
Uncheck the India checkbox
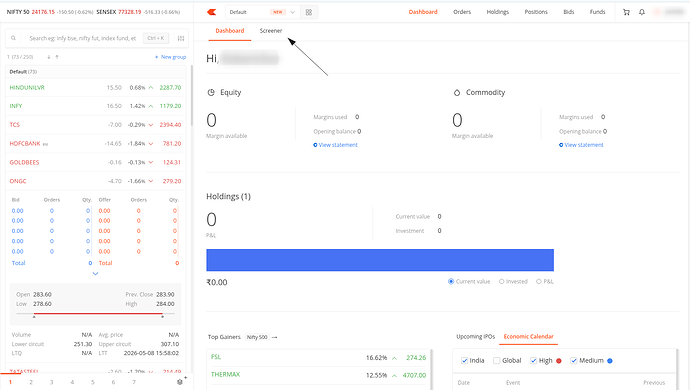click(x=464, y=361)
